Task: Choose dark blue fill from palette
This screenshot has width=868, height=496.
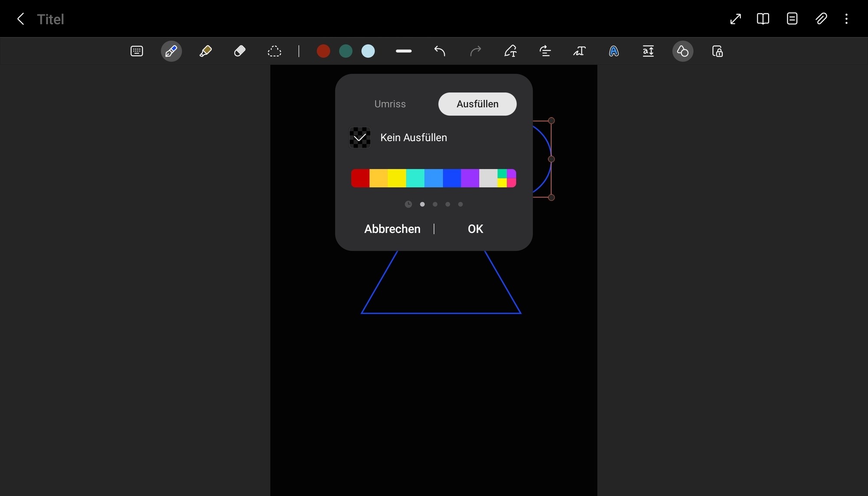Action: (452, 178)
